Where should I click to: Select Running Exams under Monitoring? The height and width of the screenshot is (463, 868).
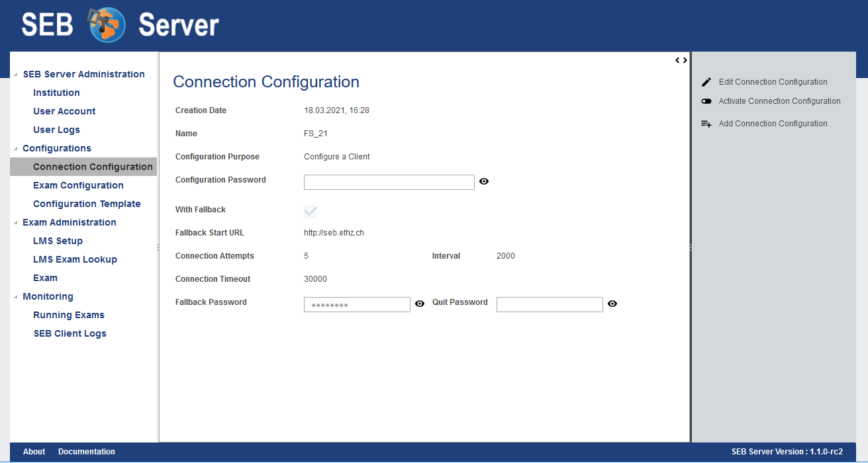[x=69, y=315]
